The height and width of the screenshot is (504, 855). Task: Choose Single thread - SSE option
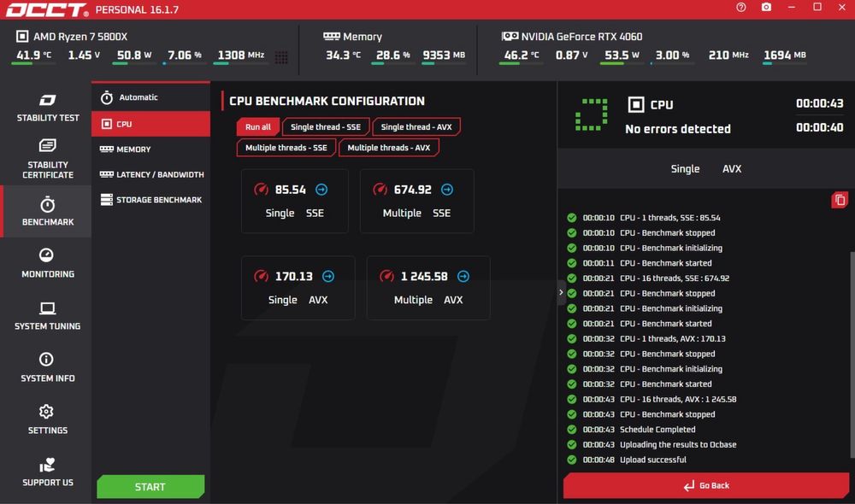(x=326, y=127)
